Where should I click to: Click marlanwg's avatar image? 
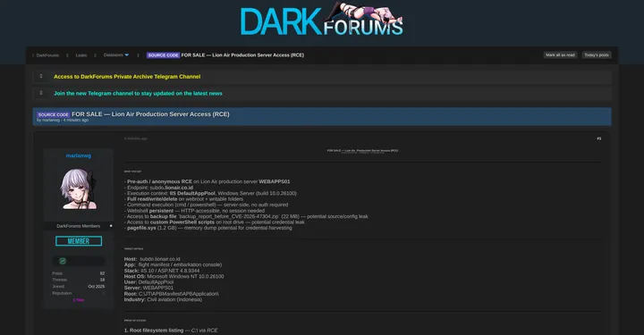(x=79, y=189)
